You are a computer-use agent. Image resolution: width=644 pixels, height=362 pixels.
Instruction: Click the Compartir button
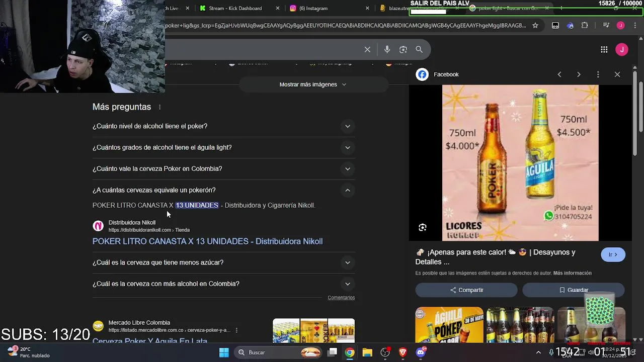click(466, 290)
